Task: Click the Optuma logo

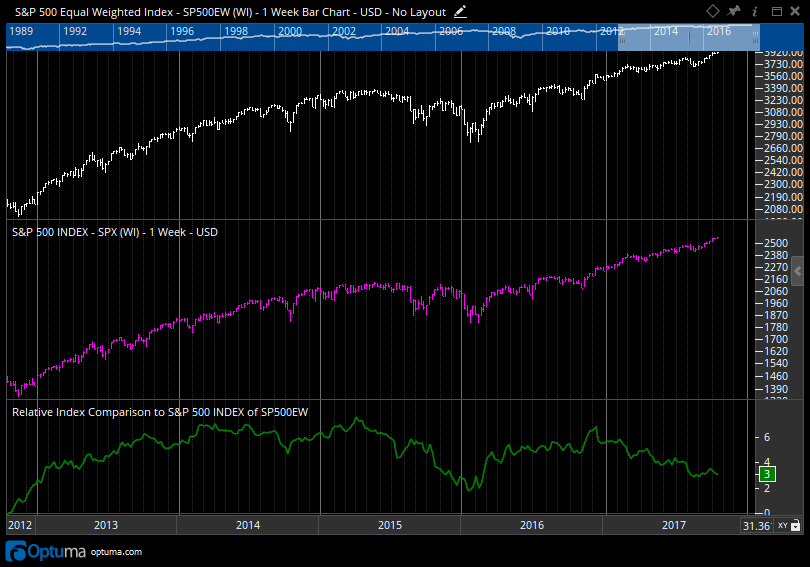Action: pyautogui.click(x=45, y=552)
